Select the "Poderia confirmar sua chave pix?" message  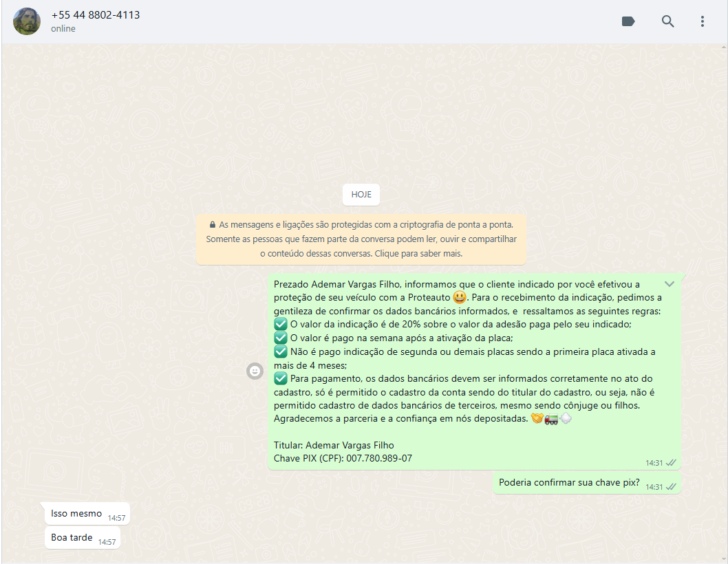(x=568, y=482)
